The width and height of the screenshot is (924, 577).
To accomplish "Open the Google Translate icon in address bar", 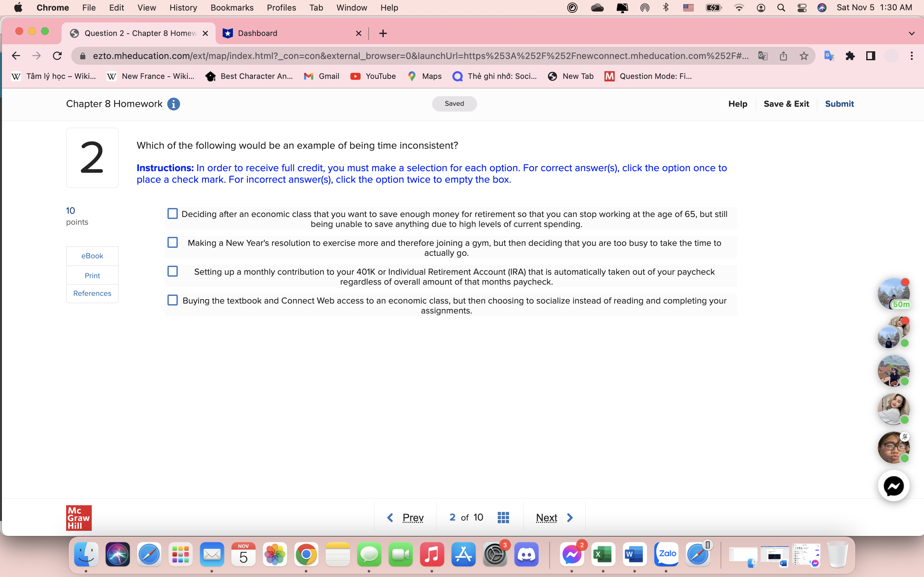I will click(763, 56).
